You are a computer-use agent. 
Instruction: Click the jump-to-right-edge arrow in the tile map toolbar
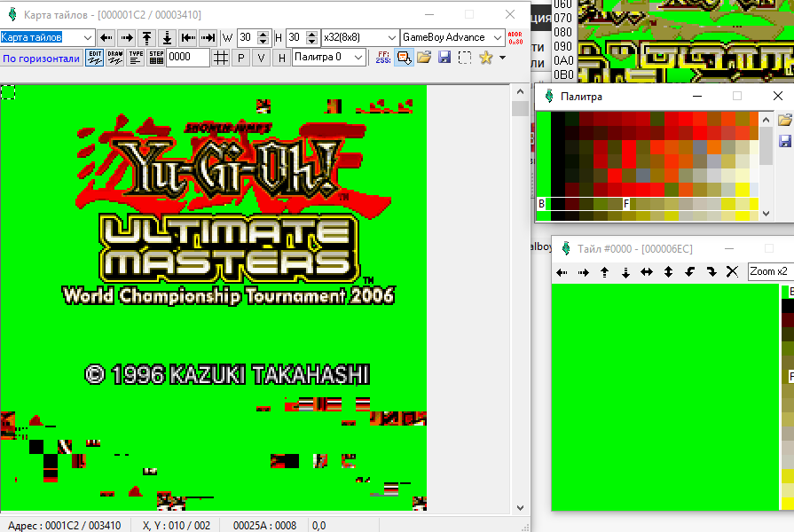(208, 37)
